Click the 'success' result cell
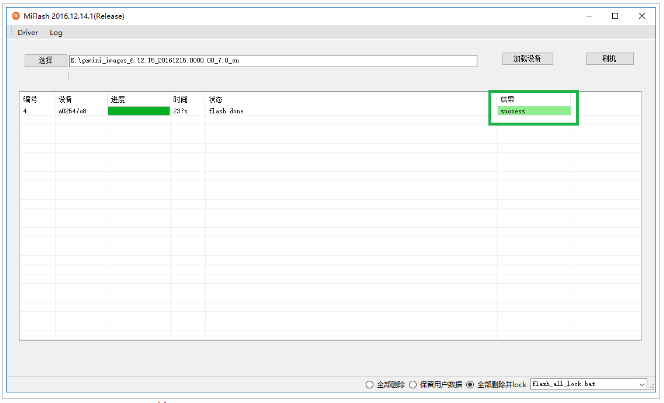 coord(534,111)
